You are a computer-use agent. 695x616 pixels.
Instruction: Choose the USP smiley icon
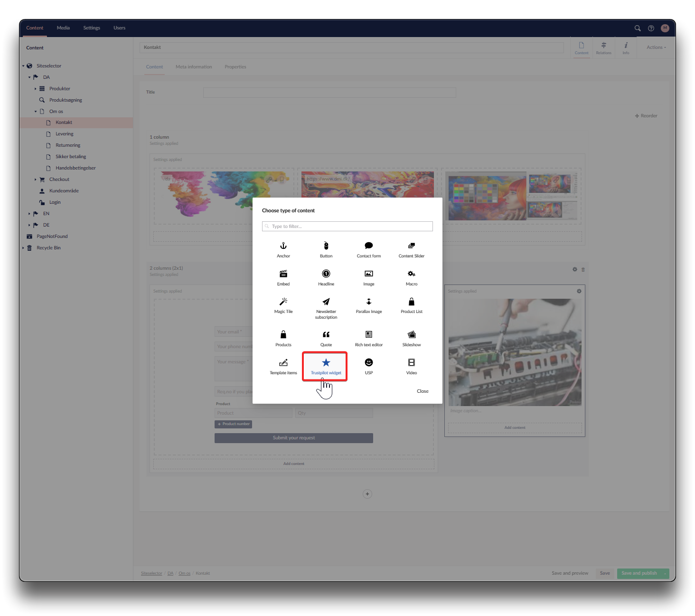point(369,363)
